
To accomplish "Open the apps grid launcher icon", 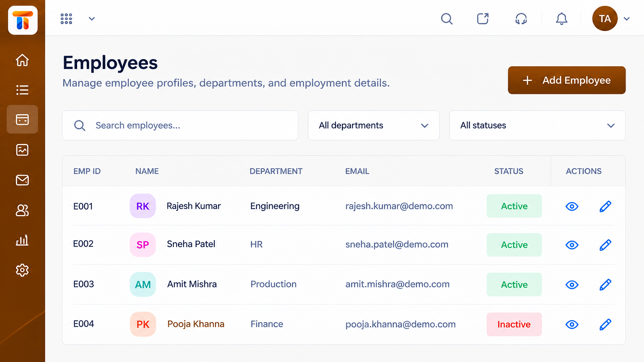I will point(66,19).
